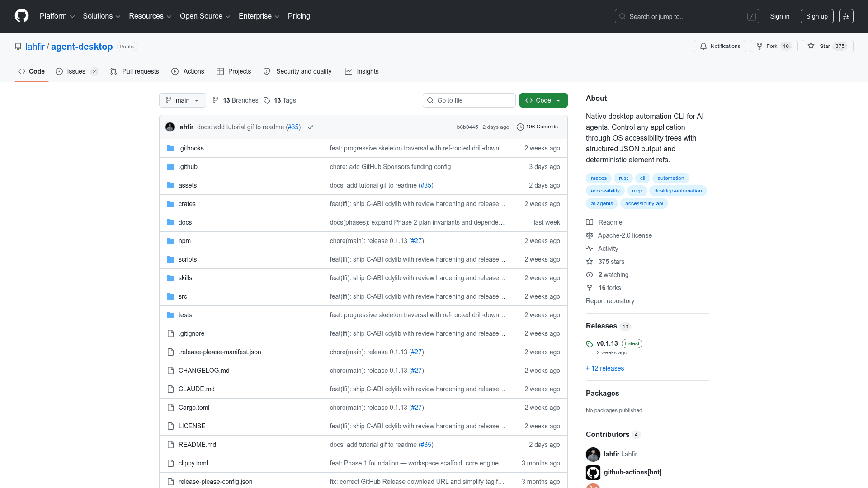Click the Sign in link

coord(780,16)
